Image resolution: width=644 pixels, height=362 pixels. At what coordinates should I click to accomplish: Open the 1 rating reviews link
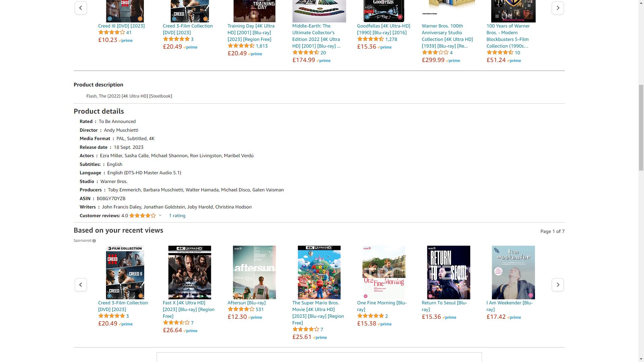click(177, 216)
